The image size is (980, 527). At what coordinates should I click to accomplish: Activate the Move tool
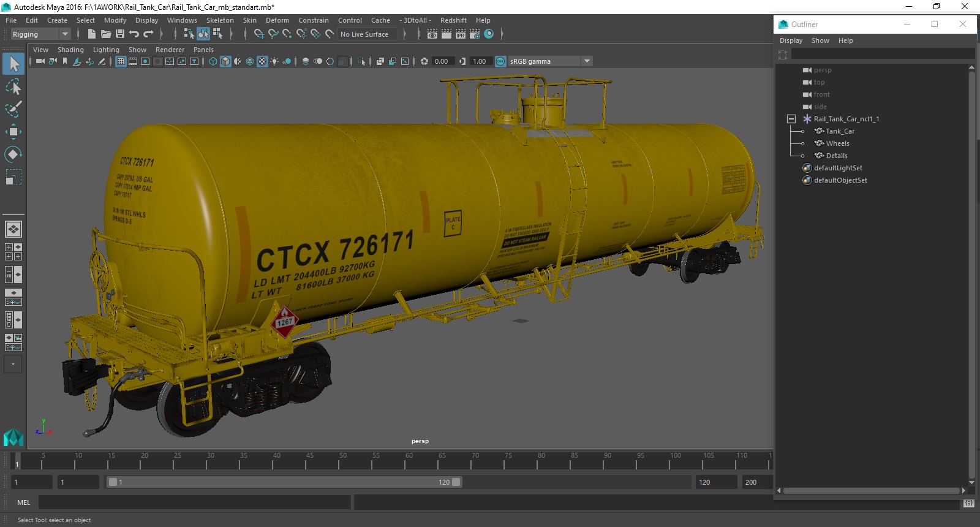pyautogui.click(x=13, y=132)
